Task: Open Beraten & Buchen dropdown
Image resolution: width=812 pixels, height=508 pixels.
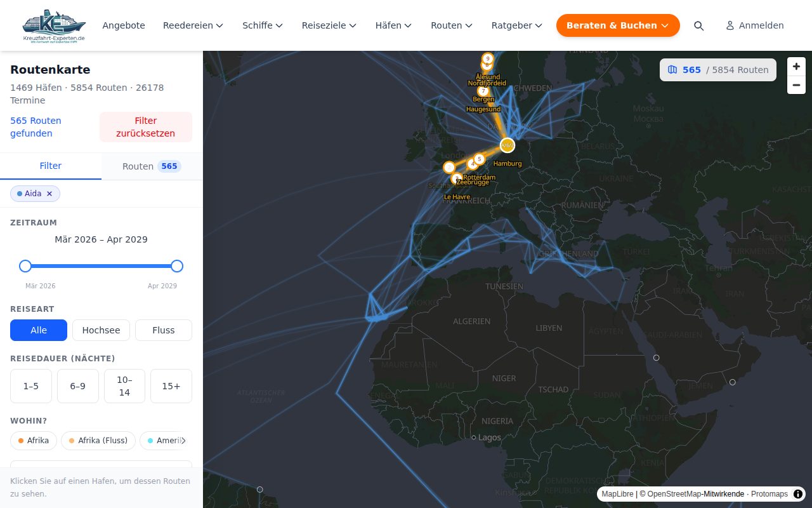Action: [618, 25]
